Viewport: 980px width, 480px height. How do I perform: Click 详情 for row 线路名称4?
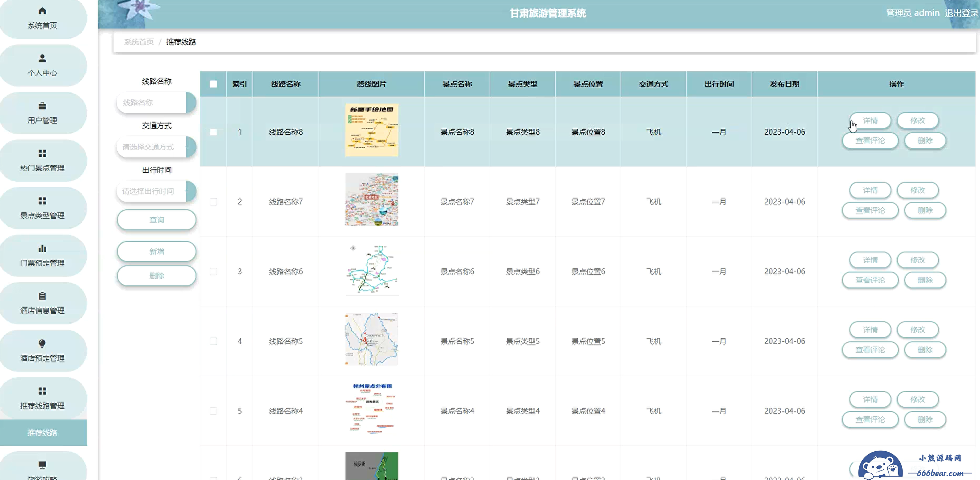pos(870,399)
